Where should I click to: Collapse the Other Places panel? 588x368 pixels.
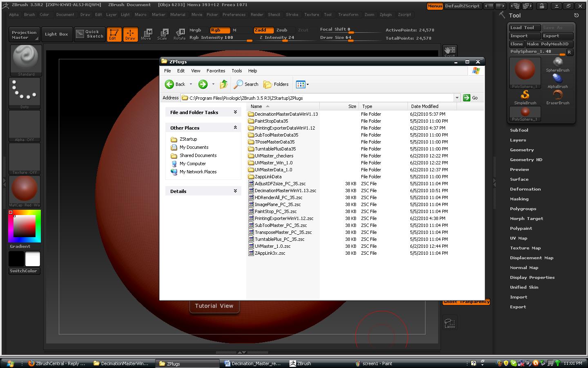(235, 128)
